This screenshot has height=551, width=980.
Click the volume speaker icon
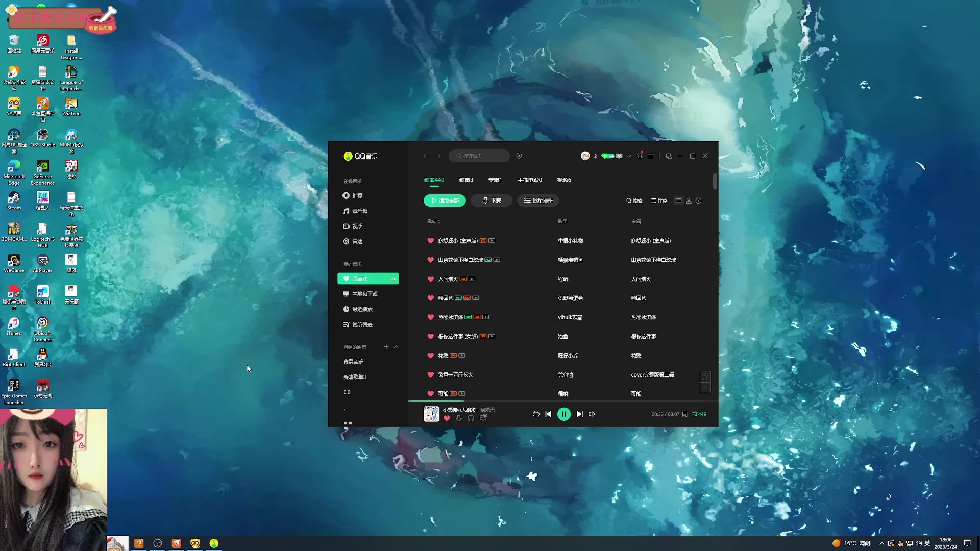pyautogui.click(x=592, y=414)
